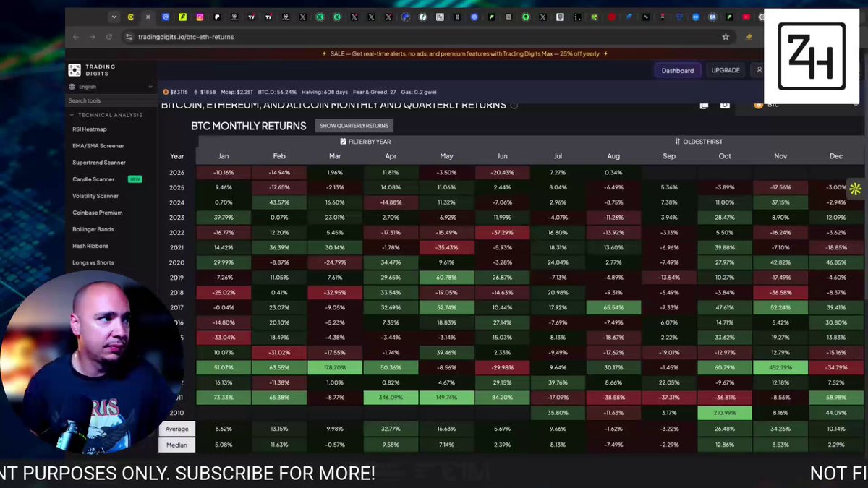868x488 pixels.
Task: Click the BTC.D: 56.24% stat
Action: pos(277,92)
